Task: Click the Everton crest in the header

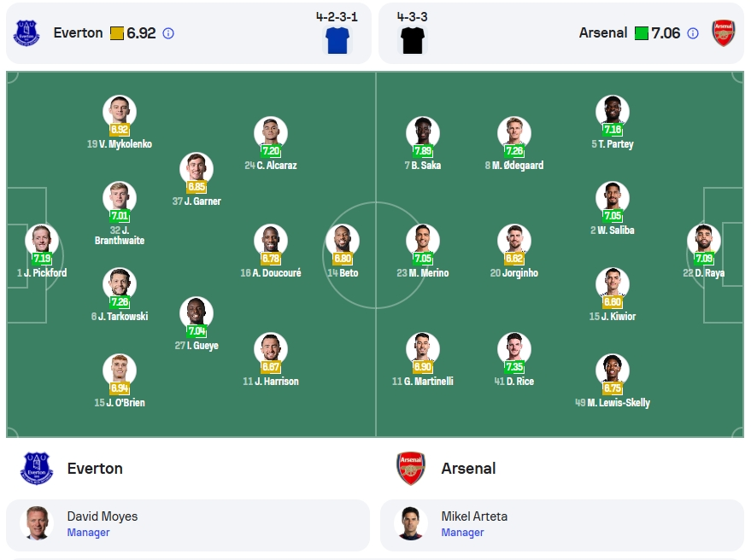Action: [26, 33]
